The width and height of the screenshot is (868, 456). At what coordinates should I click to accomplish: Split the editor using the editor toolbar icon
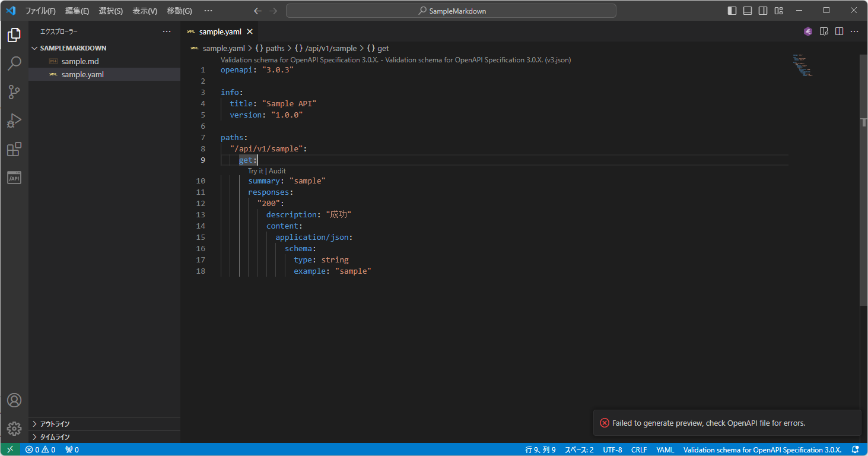(x=839, y=31)
